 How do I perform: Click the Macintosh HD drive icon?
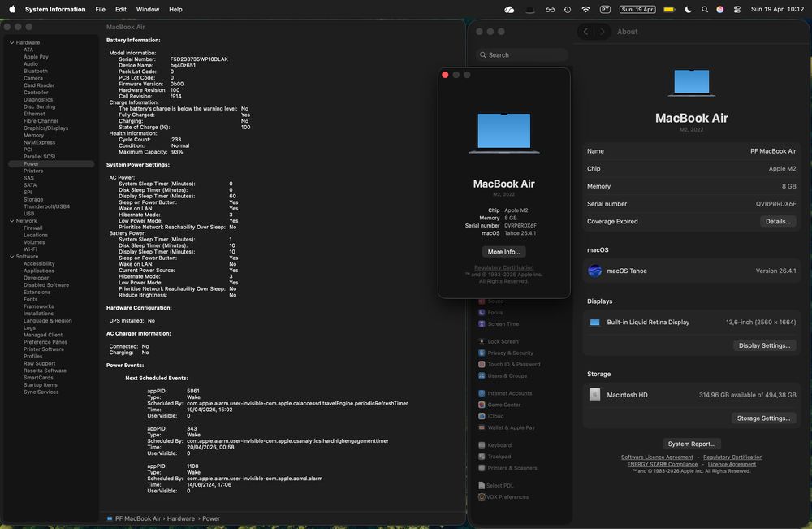pos(594,395)
